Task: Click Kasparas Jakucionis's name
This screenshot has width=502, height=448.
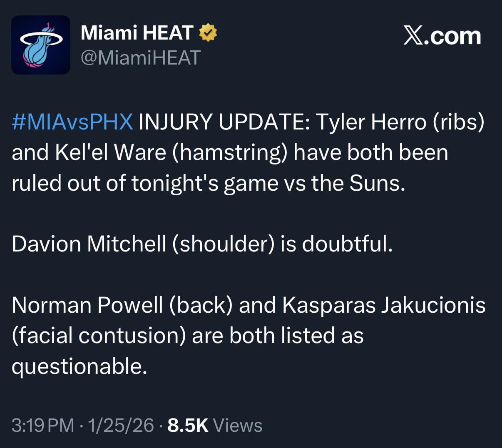Action: click(x=384, y=305)
